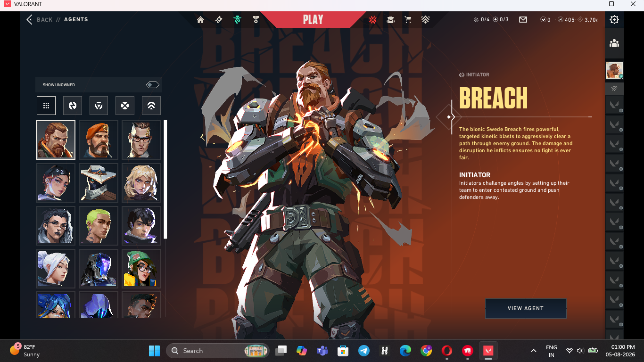The width and height of the screenshot is (644, 362).
Task: Open Microsoft Store from the taskbar
Action: click(x=343, y=351)
